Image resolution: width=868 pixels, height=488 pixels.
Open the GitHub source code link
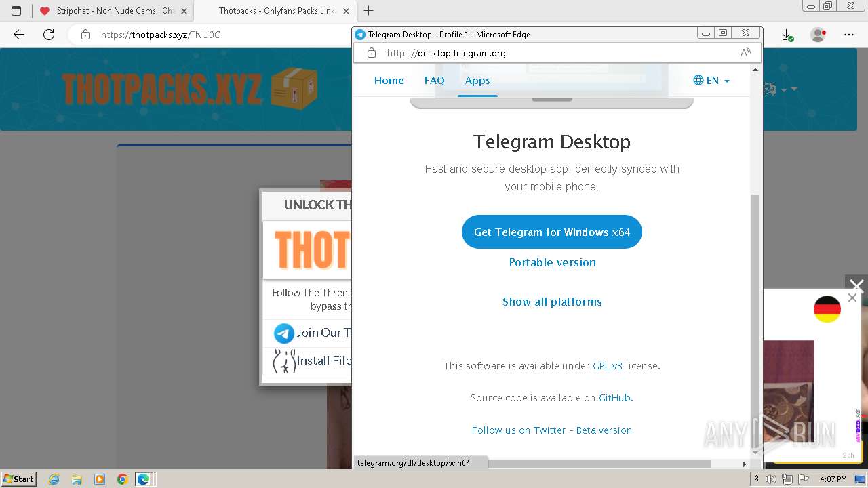[x=614, y=398]
